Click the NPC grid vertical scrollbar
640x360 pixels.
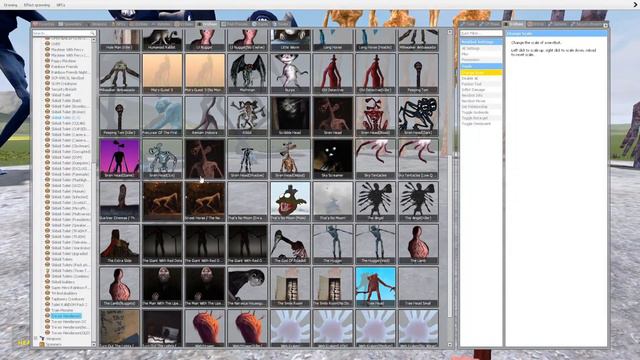coord(450,236)
